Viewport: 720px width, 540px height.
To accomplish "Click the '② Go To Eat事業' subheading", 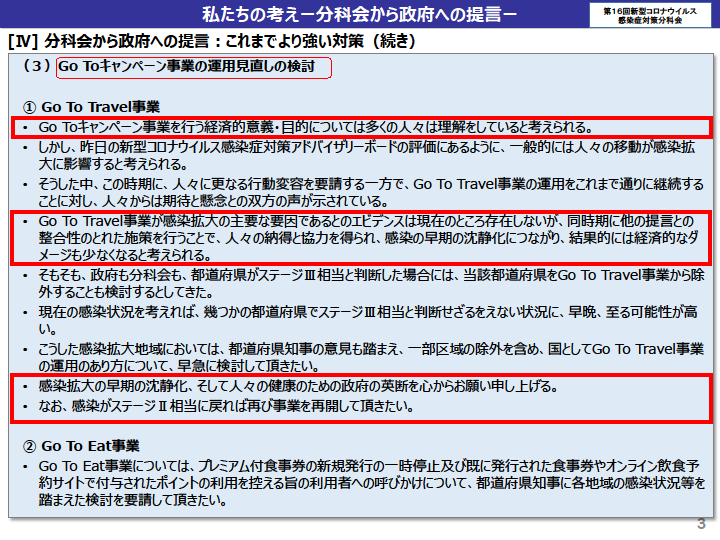I will (x=81, y=446).
